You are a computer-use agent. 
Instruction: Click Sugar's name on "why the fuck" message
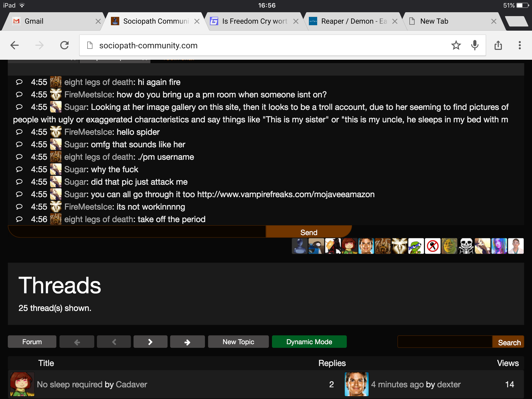75,169
